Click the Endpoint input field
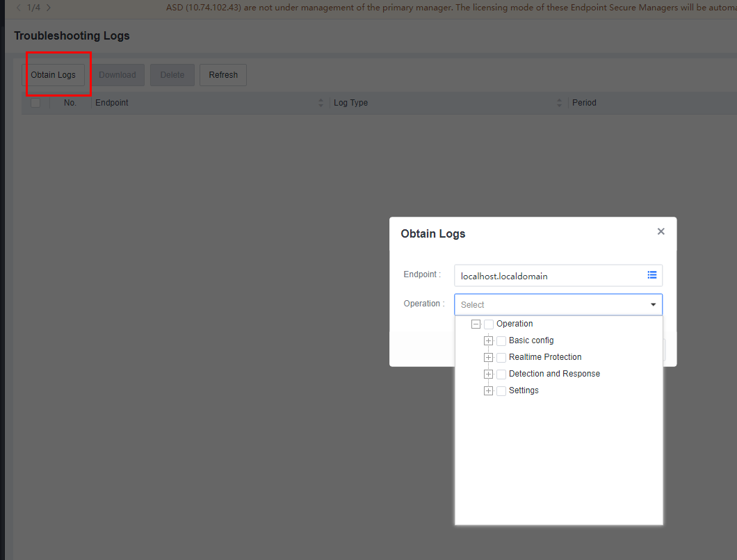 pos(549,276)
